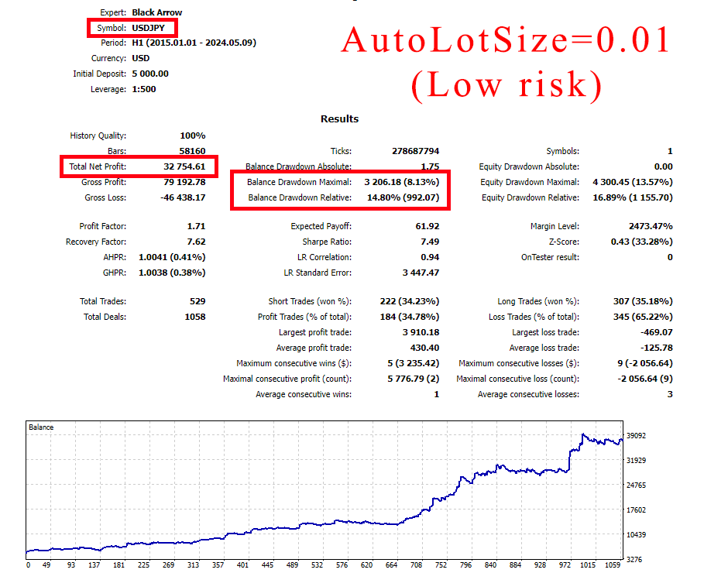The image size is (728, 573).
Task: Click the Expected Payoff value 61.92
Action: coord(428,226)
